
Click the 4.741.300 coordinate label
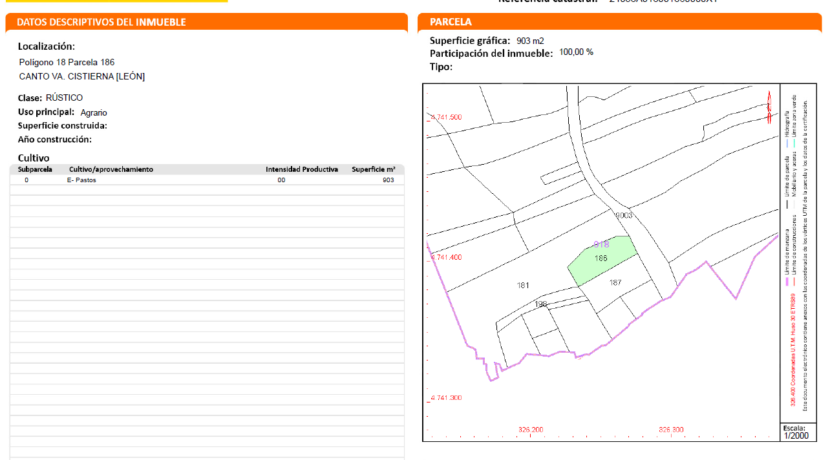click(x=446, y=398)
